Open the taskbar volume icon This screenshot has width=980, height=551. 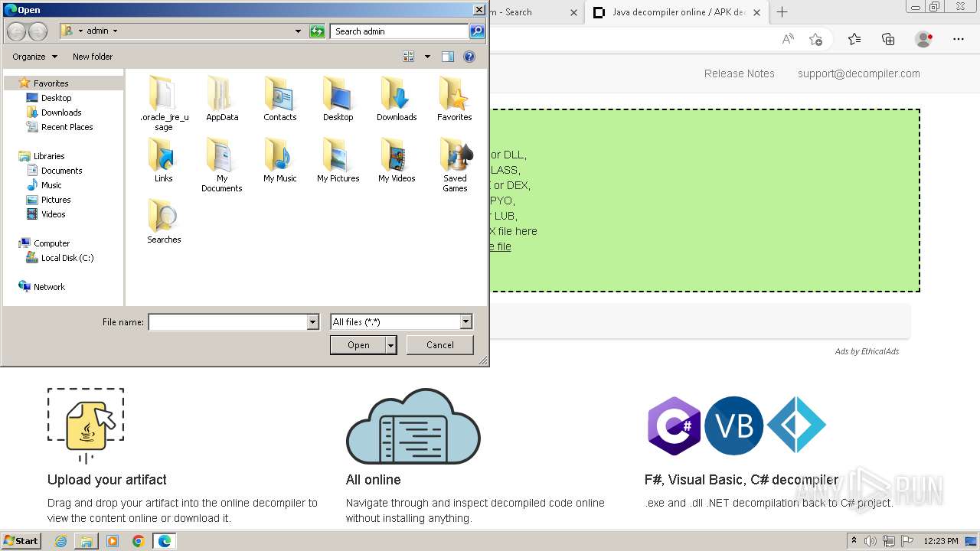pos(871,541)
